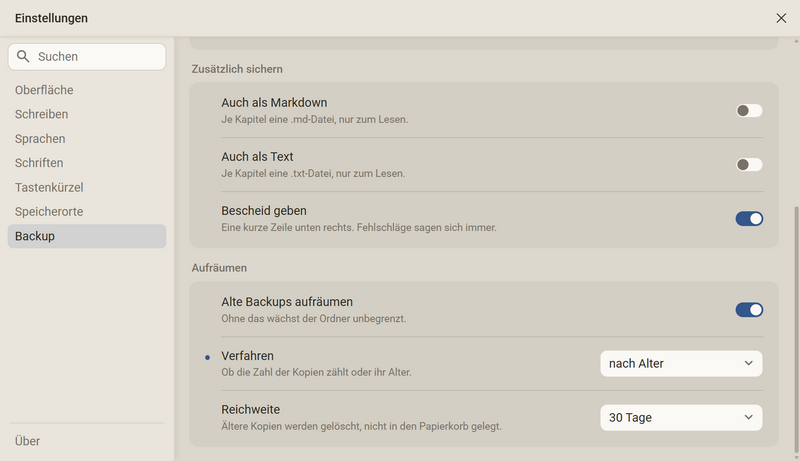Disable the Bescheid geben toggle
This screenshot has height=461, width=800.
coord(749,219)
